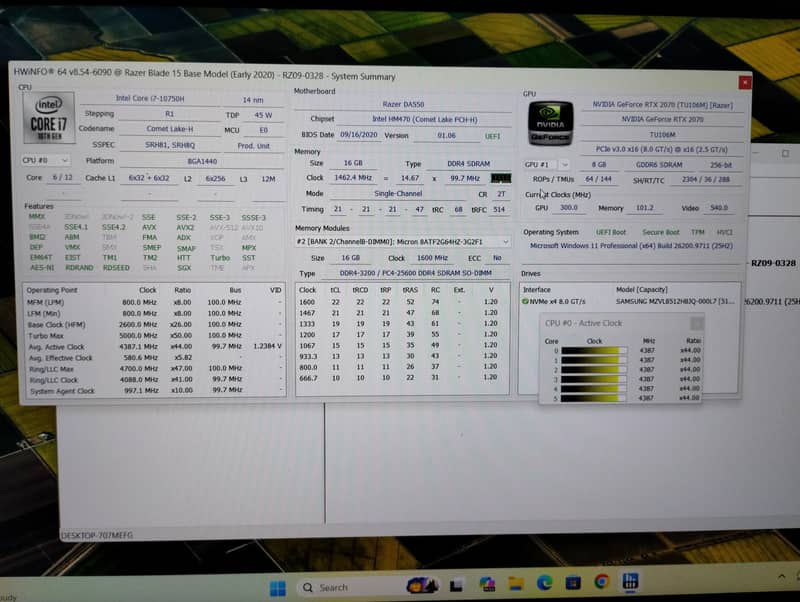Click Core 2 clock usage bar
This screenshot has width=800, height=602.
[x=594, y=369]
